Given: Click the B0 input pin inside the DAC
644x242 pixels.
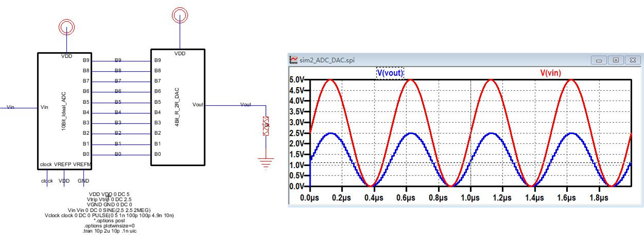Looking at the screenshot, I should tap(157, 154).
